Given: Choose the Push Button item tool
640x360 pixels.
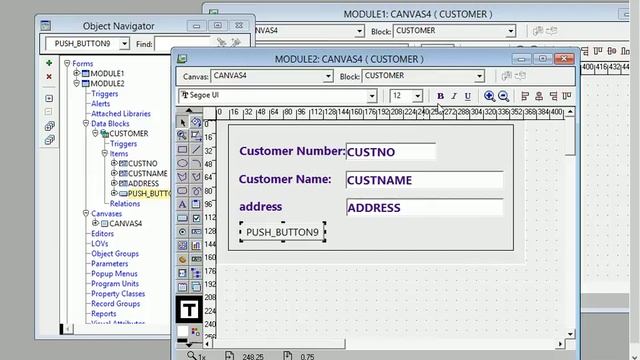Looking at the screenshot, I should 182,218.
